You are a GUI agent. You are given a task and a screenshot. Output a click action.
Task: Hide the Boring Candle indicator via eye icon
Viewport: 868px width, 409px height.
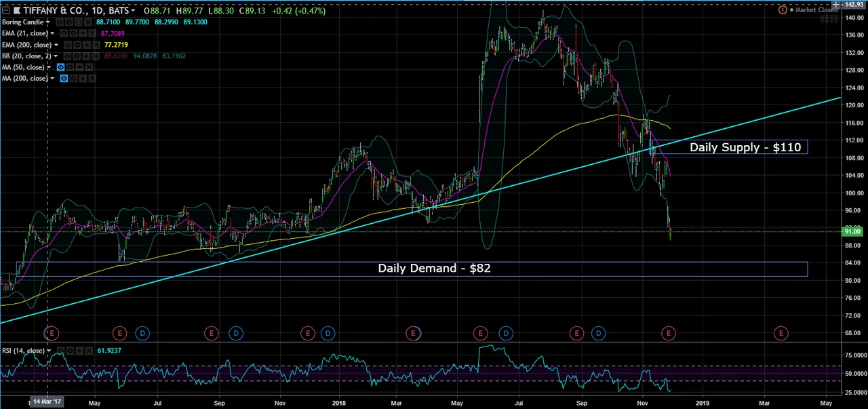tap(60, 22)
